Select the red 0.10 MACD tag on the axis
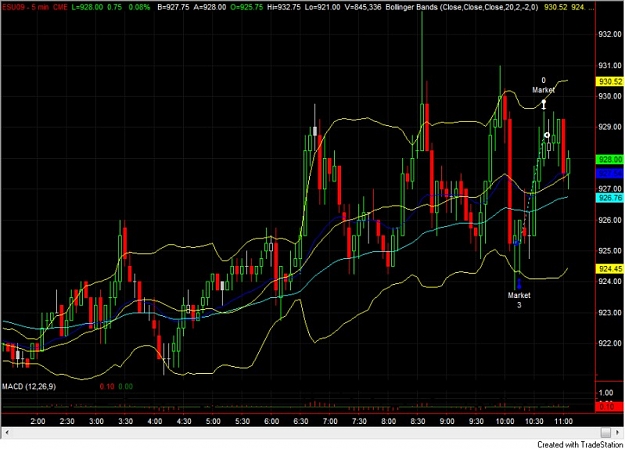Image resolution: width=625 pixels, height=449 pixels. point(610,407)
